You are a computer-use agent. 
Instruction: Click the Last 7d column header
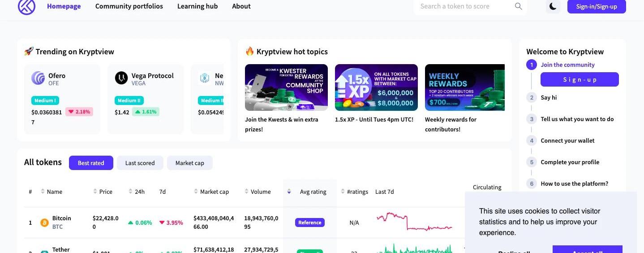coord(384,192)
